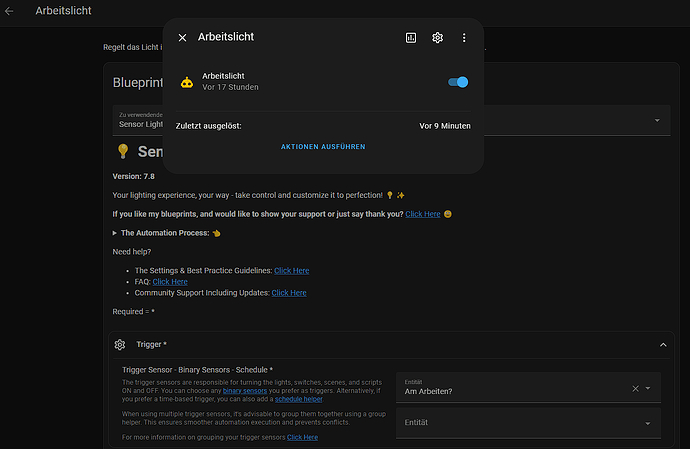
Task: Close the Arbeitslicht dialog
Action: (x=182, y=38)
